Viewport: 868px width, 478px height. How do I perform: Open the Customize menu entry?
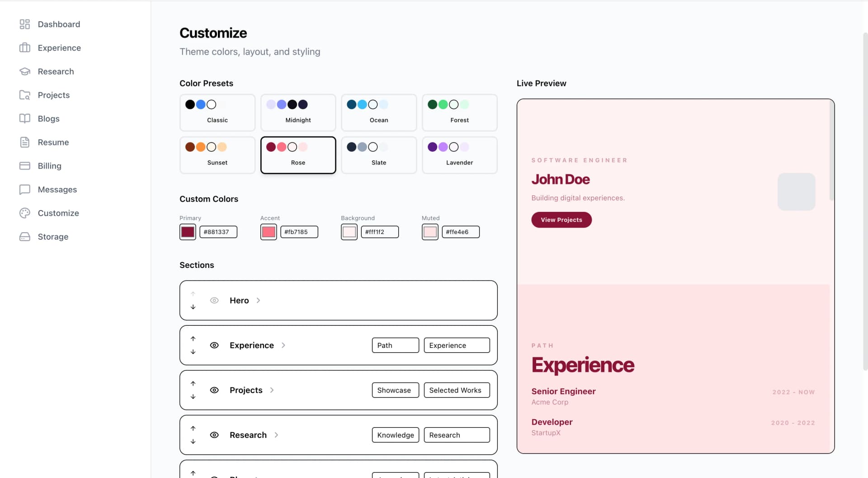[x=58, y=213]
